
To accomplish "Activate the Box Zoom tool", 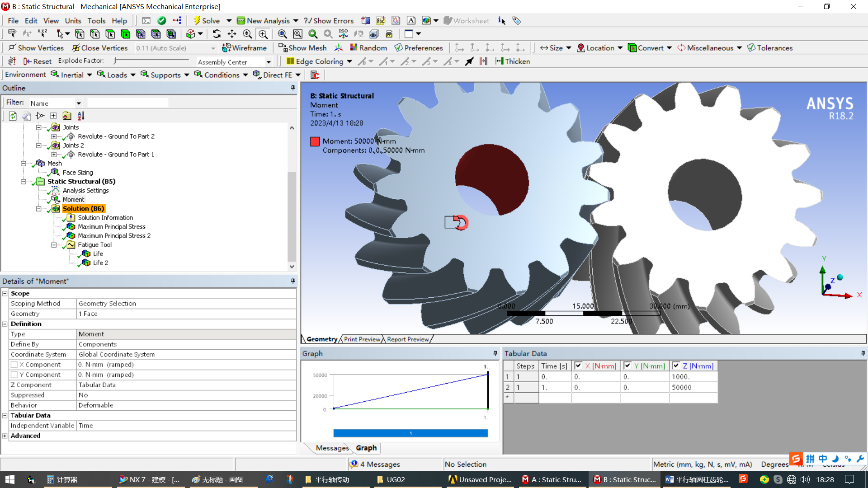I will coord(263,34).
